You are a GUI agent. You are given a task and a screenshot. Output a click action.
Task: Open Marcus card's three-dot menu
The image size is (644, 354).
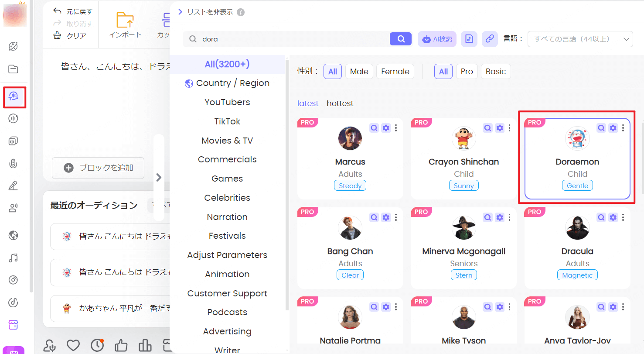396,128
